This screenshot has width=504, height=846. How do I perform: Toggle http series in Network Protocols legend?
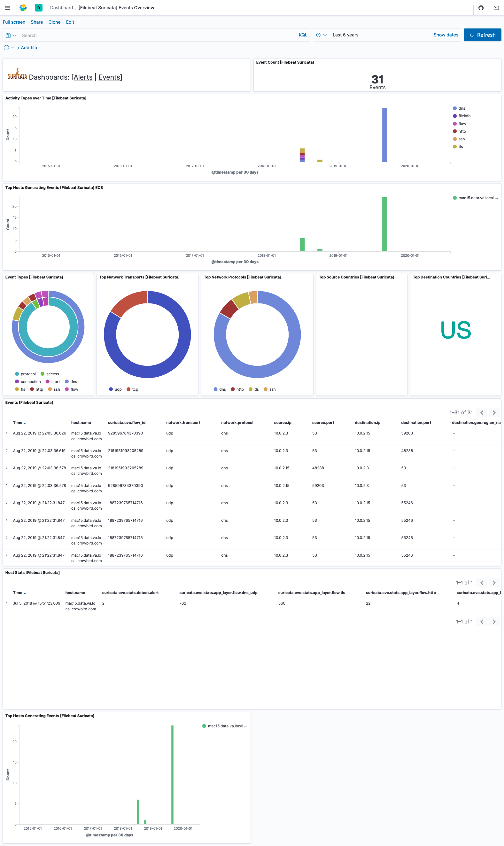click(240, 389)
